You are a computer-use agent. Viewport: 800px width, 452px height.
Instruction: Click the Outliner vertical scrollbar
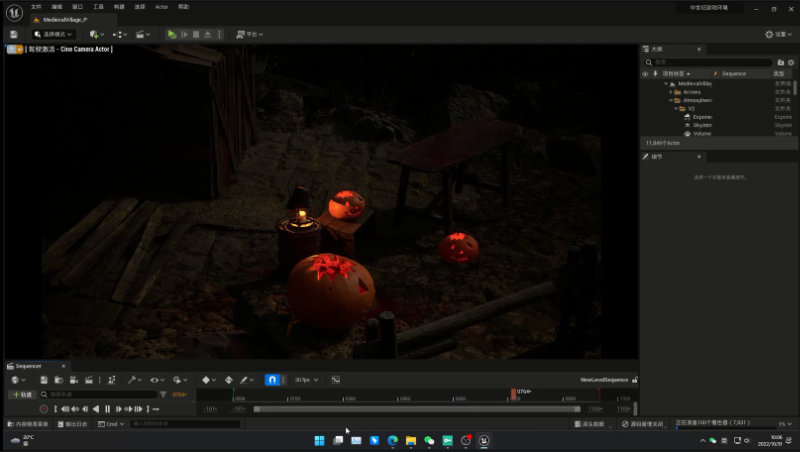pyautogui.click(x=796, y=90)
